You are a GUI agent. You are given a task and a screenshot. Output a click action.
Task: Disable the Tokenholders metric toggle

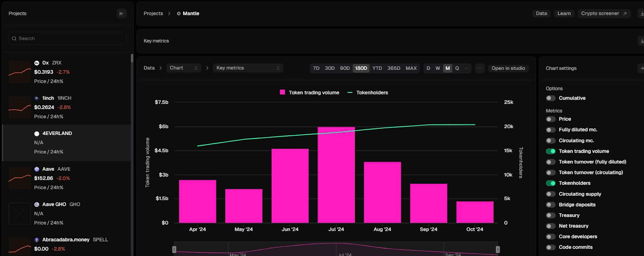tap(551, 183)
